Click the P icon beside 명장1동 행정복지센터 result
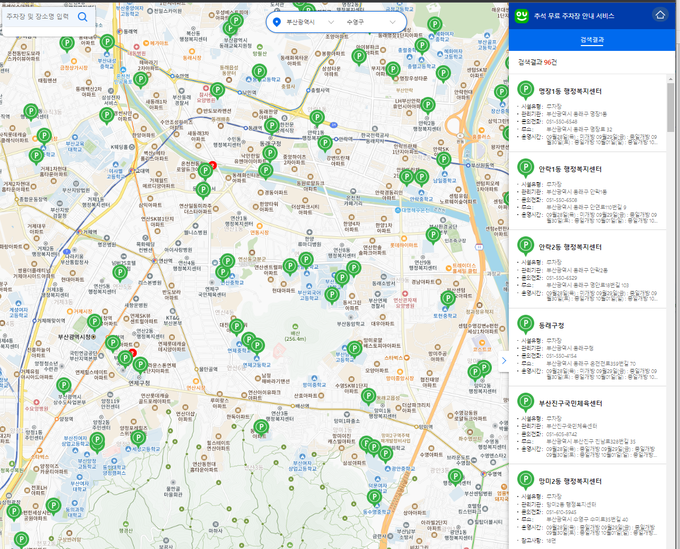Viewport: 680px width, 549px height. 526,90
